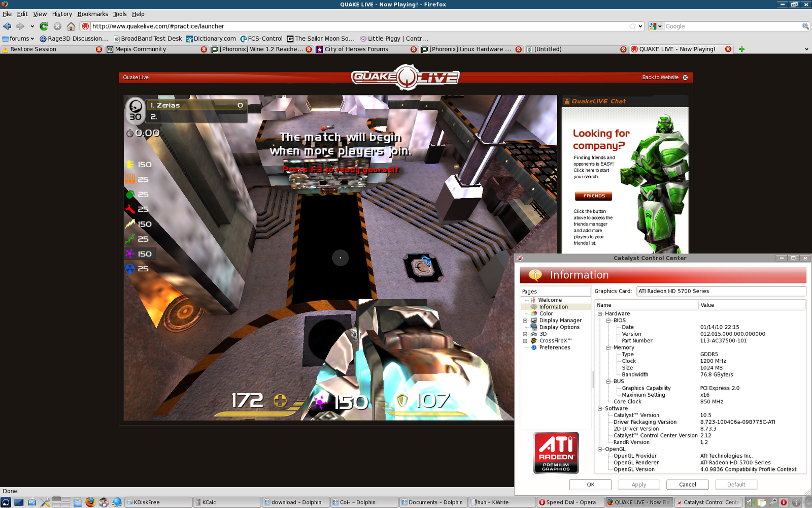Screen dimensions: 812x508
Task: Click the volume speaker tray icon
Action: click(x=749, y=502)
